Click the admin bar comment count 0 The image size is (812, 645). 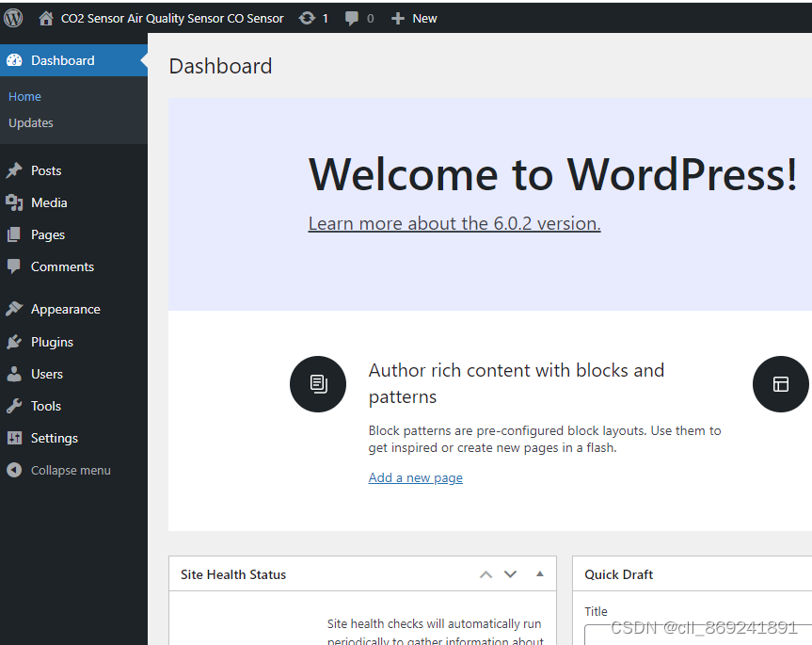pos(371,19)
